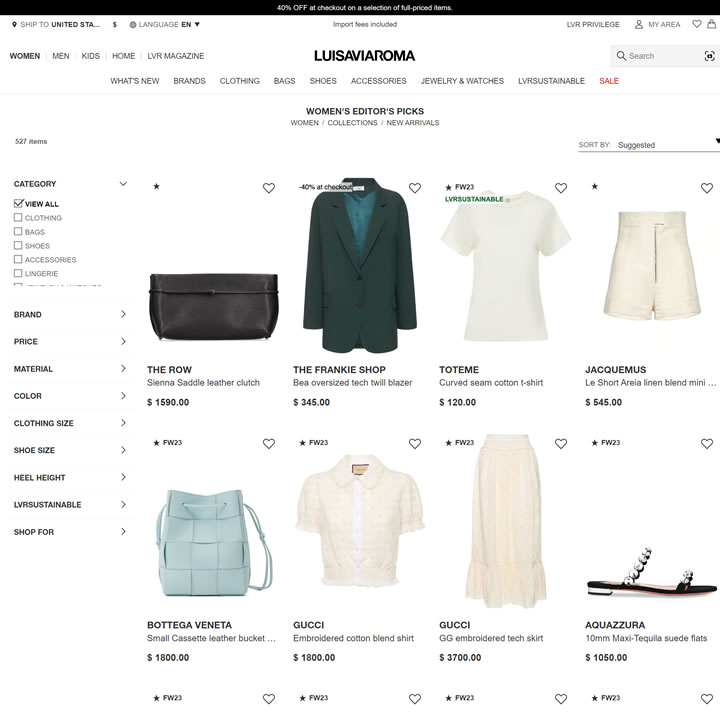
Task: Check the Clothing category checkbox
Action: click(18, 217)
